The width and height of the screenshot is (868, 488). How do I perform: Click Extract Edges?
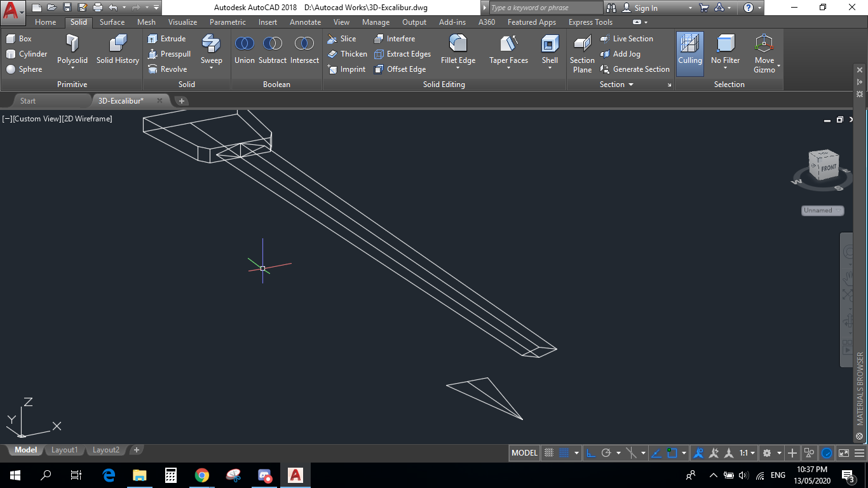coord(402,54)
